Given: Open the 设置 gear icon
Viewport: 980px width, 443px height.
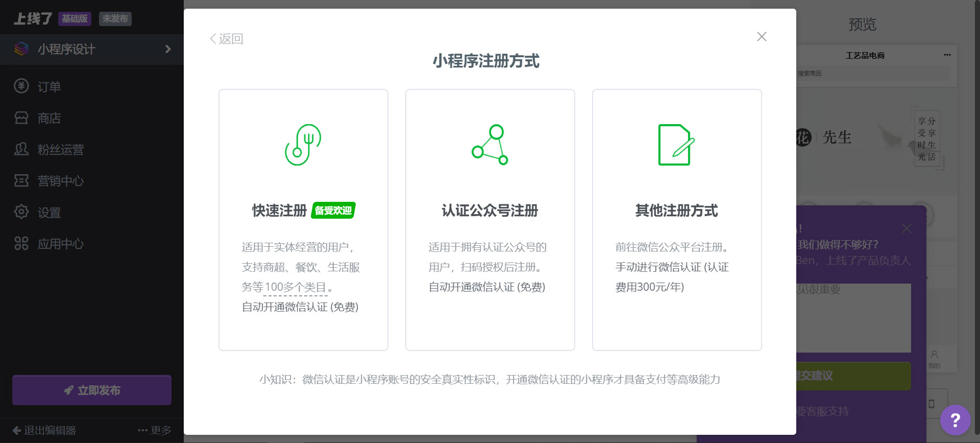Looking at the screenshot, I should [x=21, y=212].
